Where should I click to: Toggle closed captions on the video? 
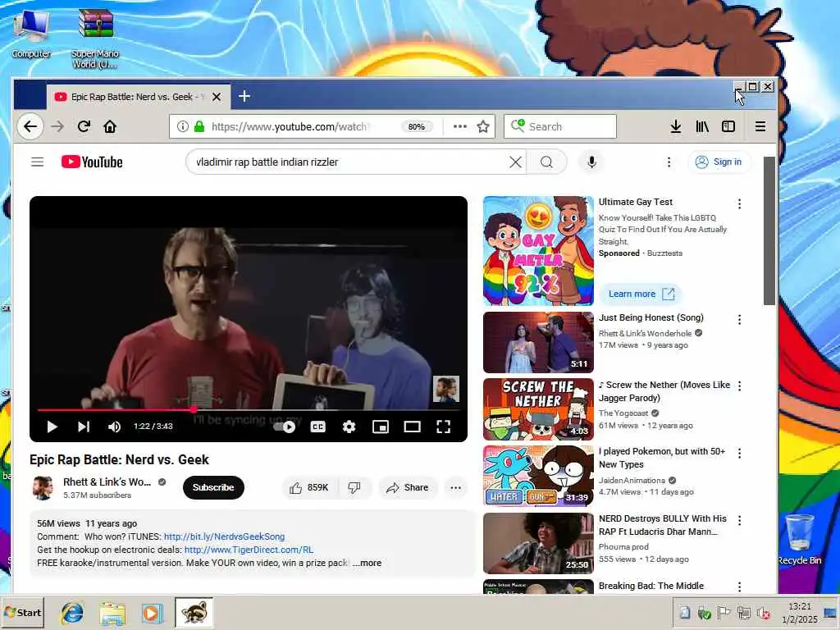(x=317, y=427)
